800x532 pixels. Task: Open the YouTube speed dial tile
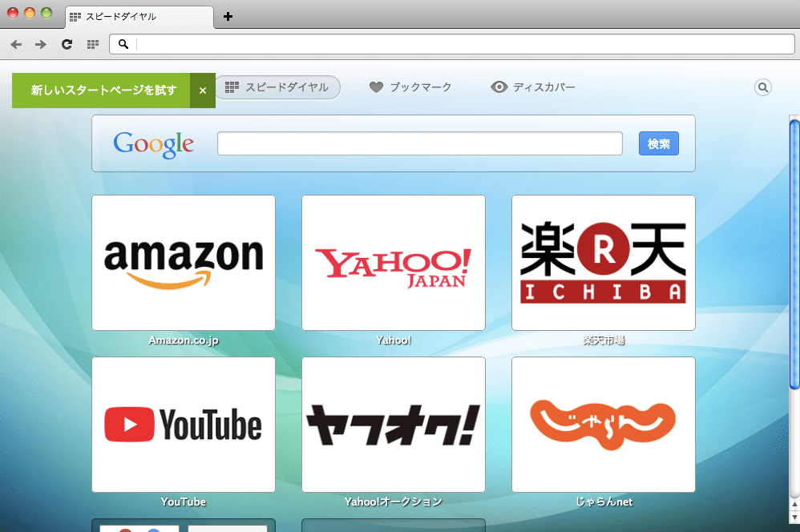pos(184,425)
